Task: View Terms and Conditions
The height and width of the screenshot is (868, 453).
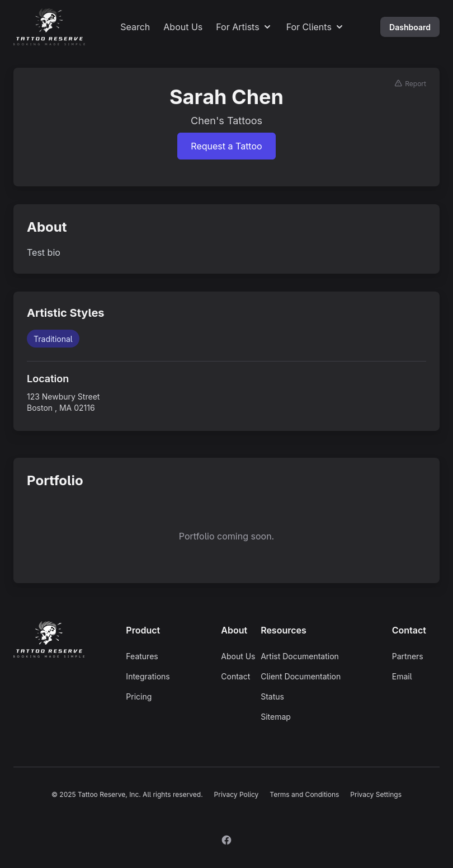Action: coord(304,794)
